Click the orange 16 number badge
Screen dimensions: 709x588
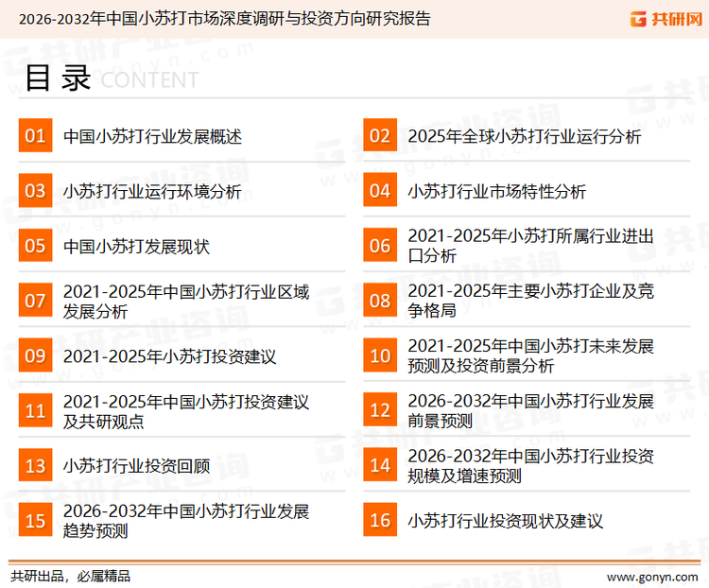[x=380, y=520]
